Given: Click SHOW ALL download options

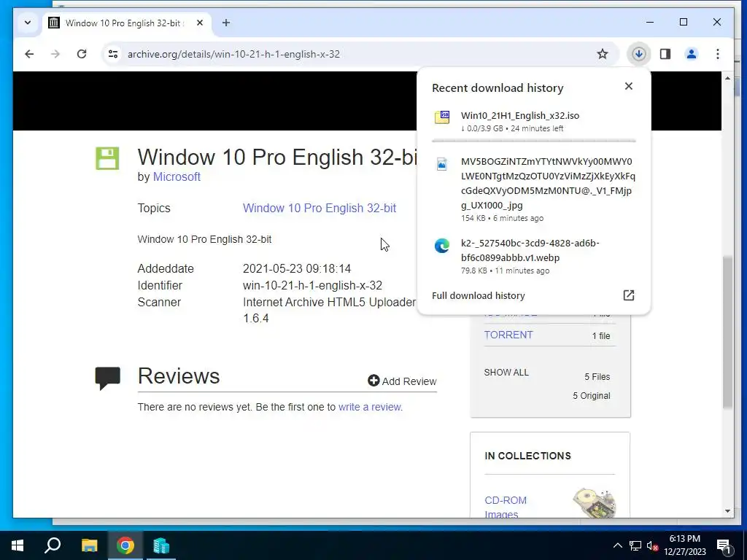Looking at the screenshot, I should (x=506, y=373).
